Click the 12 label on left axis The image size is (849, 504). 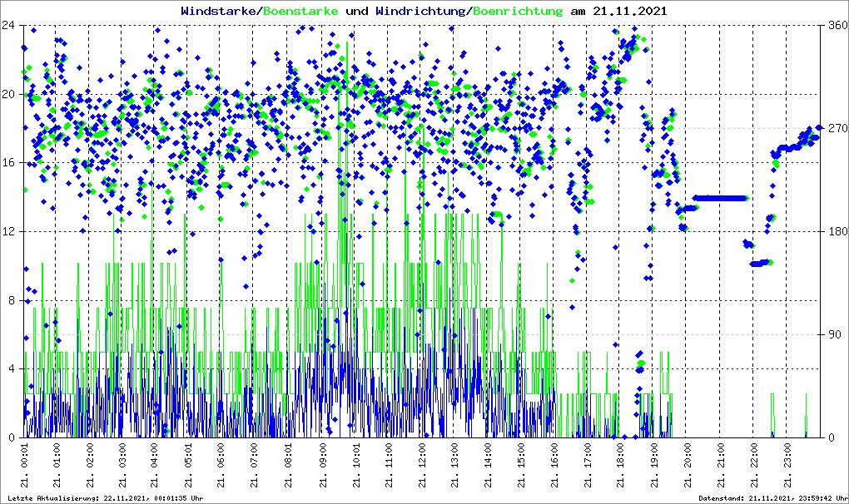pyautogui.click(x=12, y=231)
